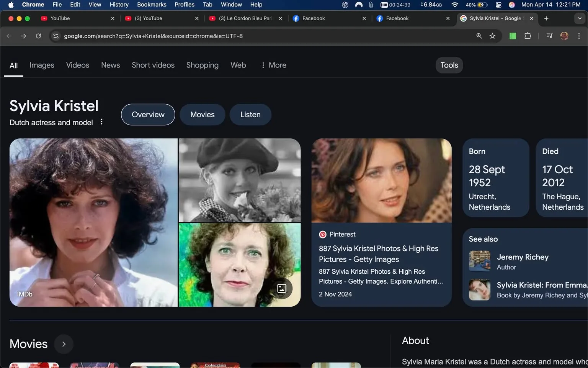
Task: Open Jeremy Richey in See also
Action: coord(523,257)
